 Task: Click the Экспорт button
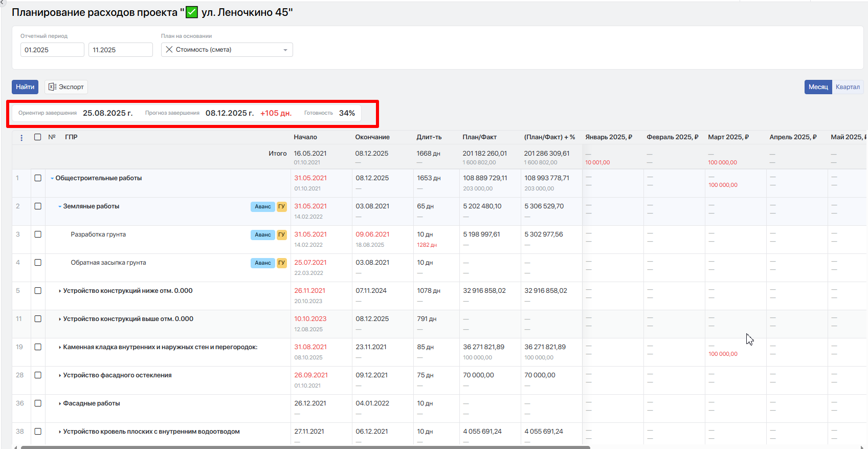(66, 87)
